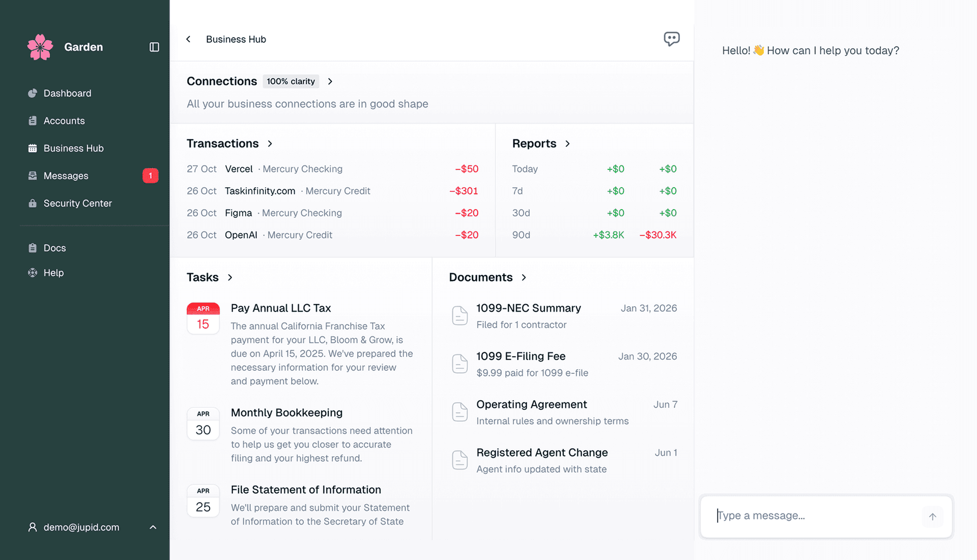Viewport: 977px width, 560px height.
Task: Click the Help icon in sidebar
Action: tap(32, 273)
